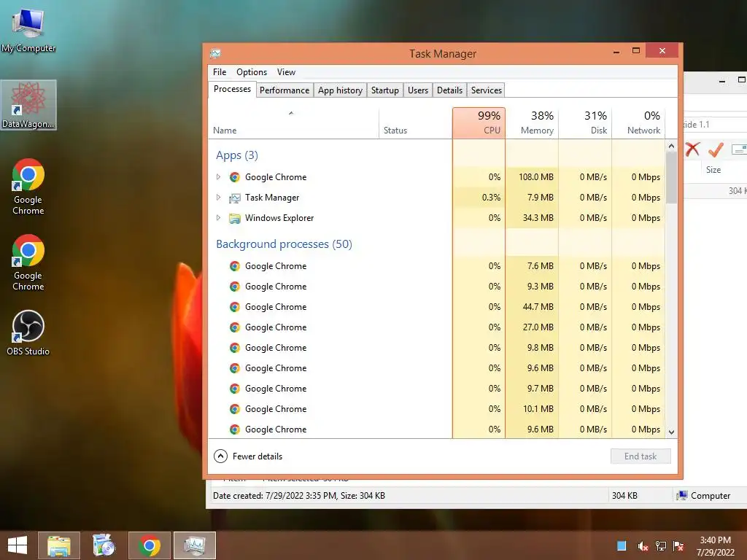Select the Processes tab
The height and width of the screenshot is (560, 747).
point(232,89)
